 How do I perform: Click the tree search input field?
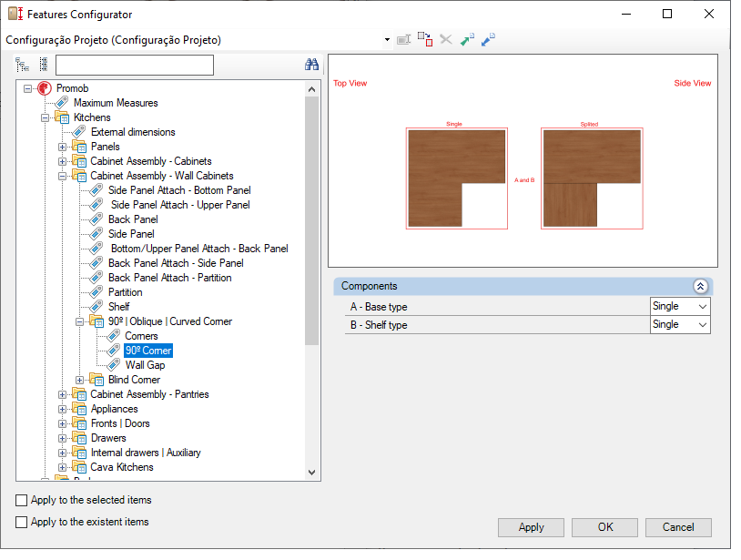[135, 65]
